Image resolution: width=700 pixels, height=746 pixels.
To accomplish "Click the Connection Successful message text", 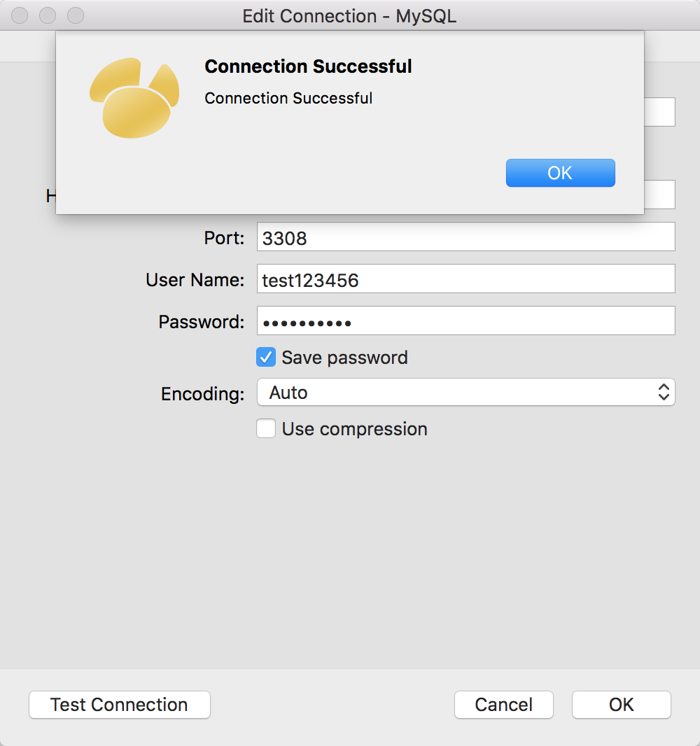I will pyautogui.click(x=288, y=99).
